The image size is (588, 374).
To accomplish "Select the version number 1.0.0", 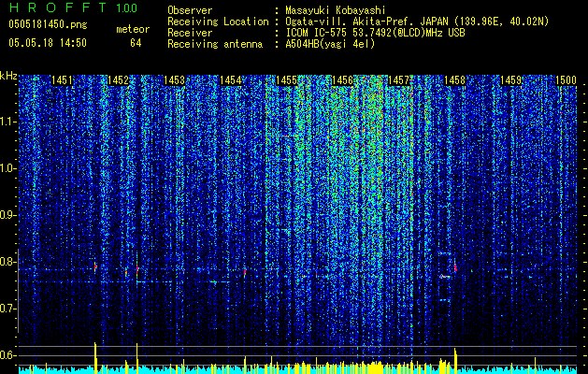I will tap(126, 7).
